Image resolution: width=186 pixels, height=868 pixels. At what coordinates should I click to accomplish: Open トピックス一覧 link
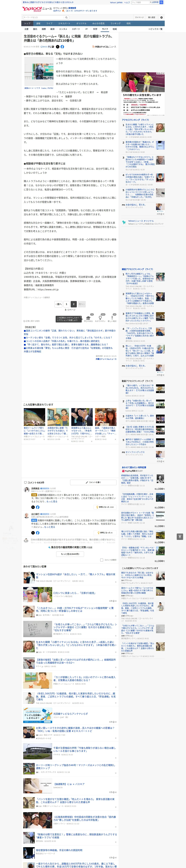(x=155, y=29)
